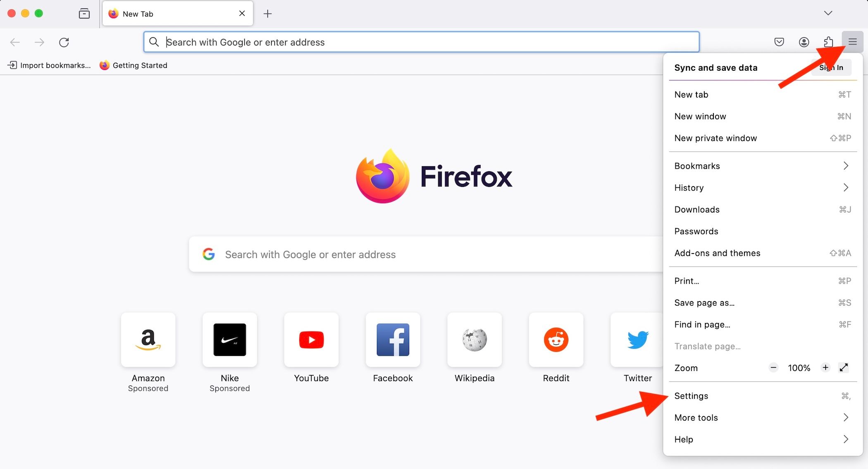Save page to Pocket

point(780,42)
